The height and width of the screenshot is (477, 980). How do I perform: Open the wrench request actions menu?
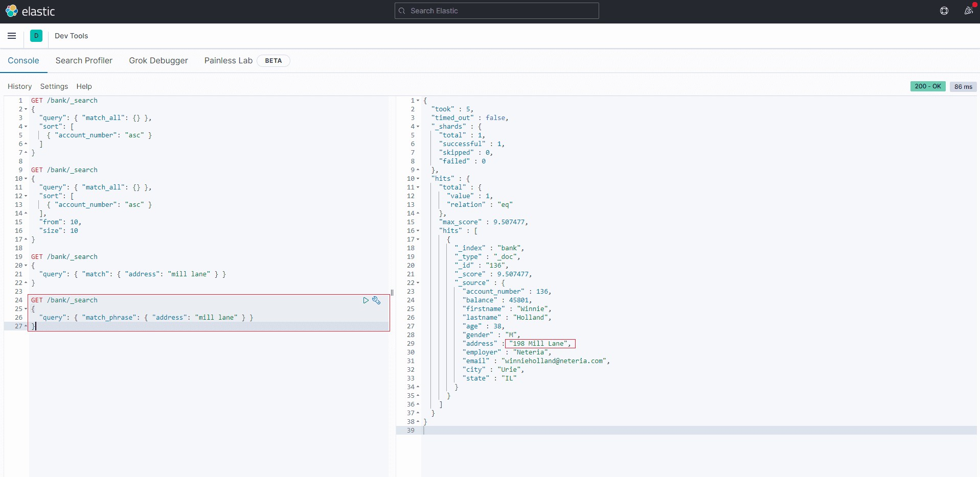tap(376, 300)
